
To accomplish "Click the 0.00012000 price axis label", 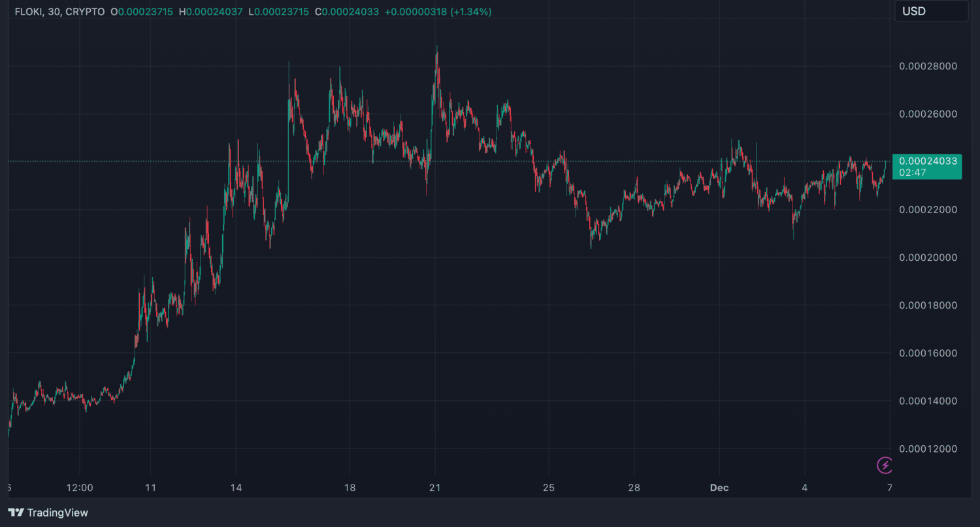I will 928,449.
